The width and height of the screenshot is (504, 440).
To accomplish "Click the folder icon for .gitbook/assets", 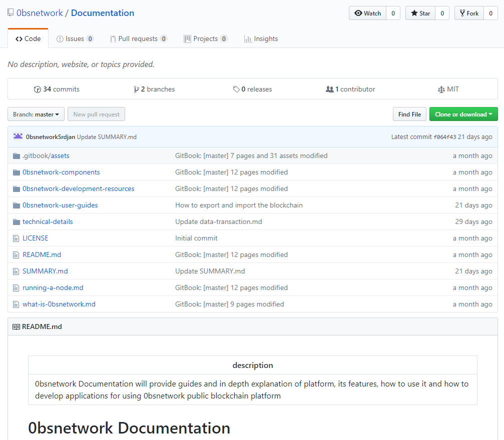I will [x=17, y=156].
